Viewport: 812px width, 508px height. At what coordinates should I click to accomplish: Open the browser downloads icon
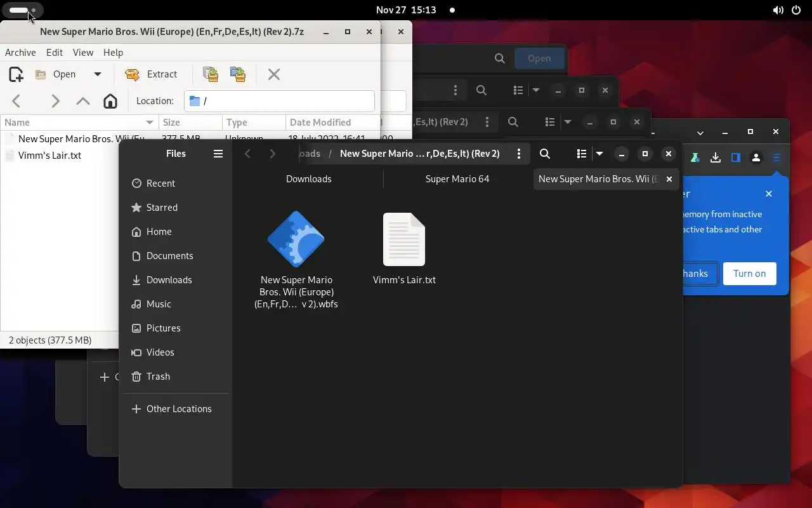716,157
